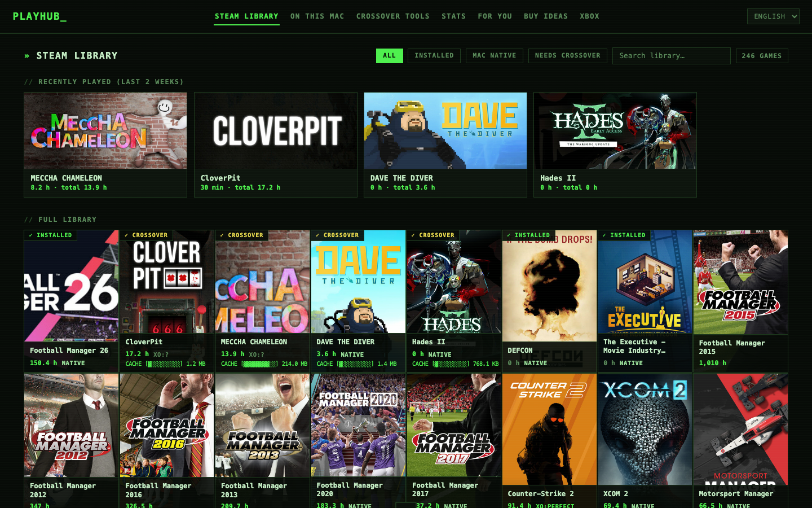Image resolution: width=812 pixels, height=508 pixels.
Task: Open recently played MECCHA CHAMELEON card
Action: point(105,145)
